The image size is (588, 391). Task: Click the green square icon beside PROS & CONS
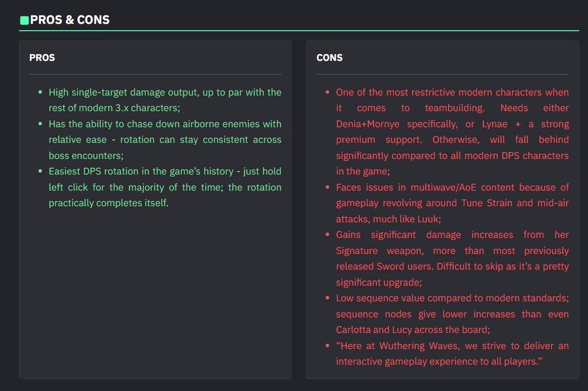(24, 20)
